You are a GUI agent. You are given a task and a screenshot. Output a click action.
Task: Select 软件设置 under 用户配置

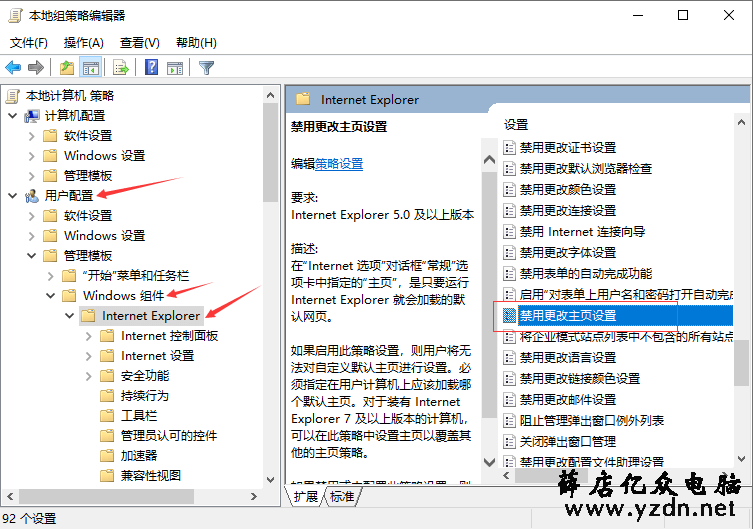click(88, 216)
